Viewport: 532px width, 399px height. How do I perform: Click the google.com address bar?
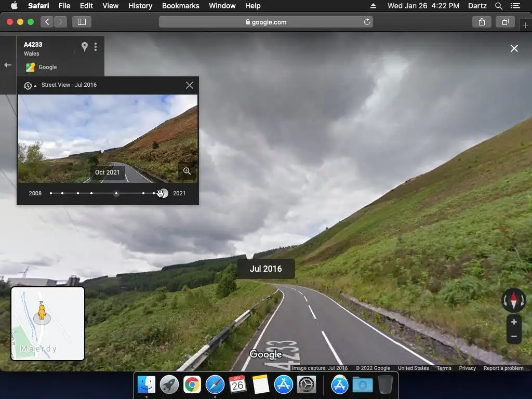tap(265, 22)
